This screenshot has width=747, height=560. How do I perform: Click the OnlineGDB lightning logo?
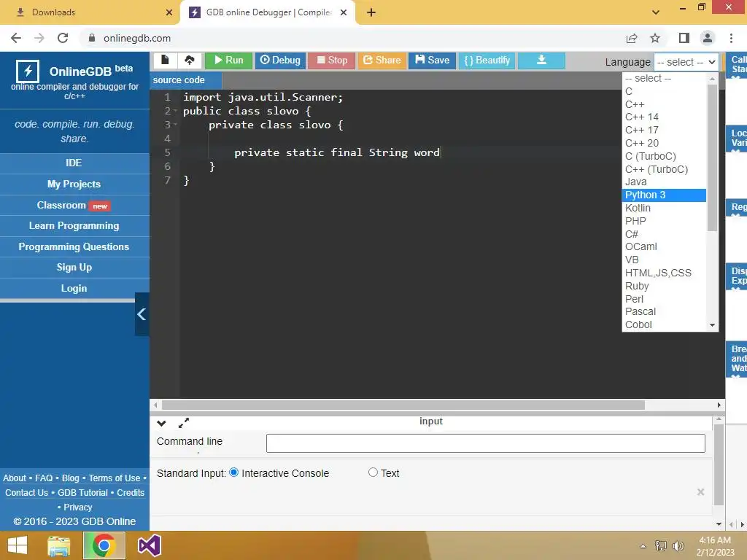tap(28, 72)
